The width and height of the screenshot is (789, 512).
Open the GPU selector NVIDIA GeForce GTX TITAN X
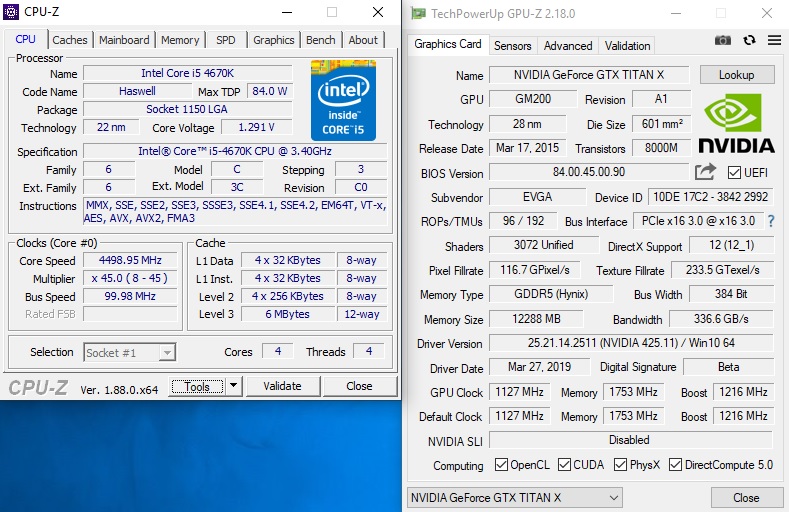click(x=515, y=497)
